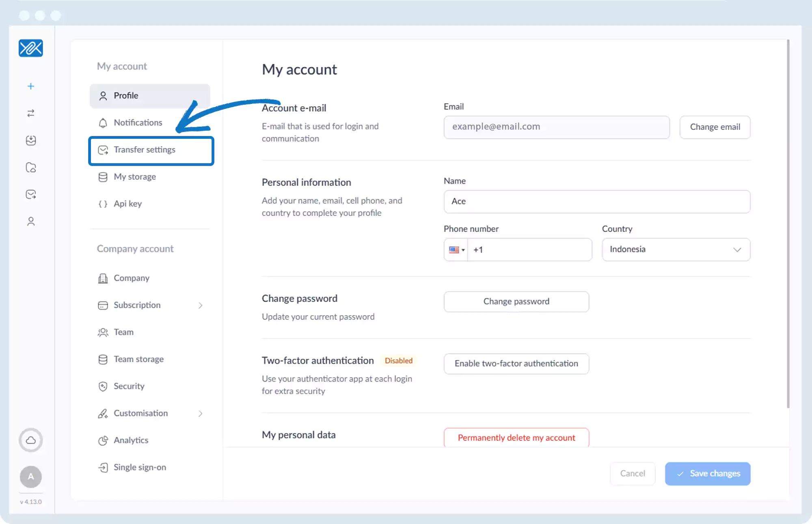Open the user avatar A icon
The height and width of the screenshot is (524, 812).
(x=31, y=477)
